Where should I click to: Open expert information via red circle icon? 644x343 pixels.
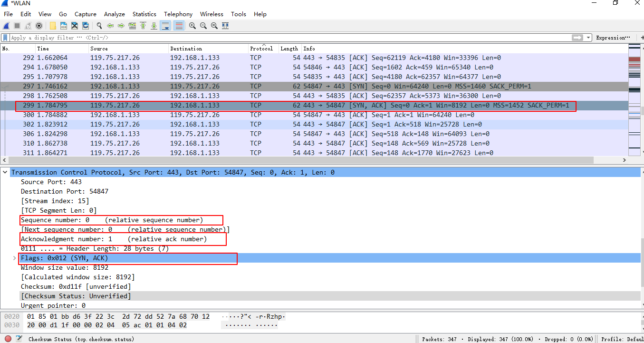(8, 339)
